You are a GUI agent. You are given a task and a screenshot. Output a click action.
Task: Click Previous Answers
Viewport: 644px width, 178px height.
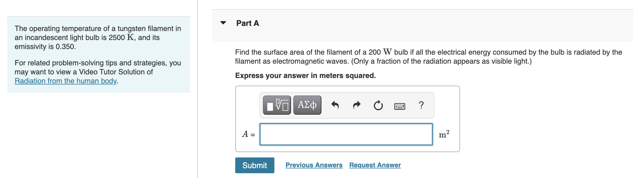(x=314, y=165)
